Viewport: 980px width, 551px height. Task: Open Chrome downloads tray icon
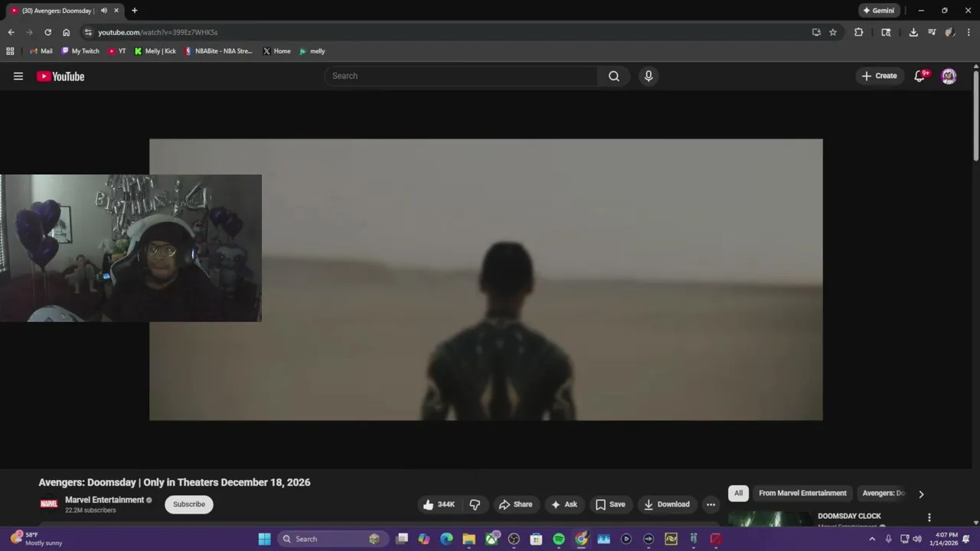click(913, 32)
